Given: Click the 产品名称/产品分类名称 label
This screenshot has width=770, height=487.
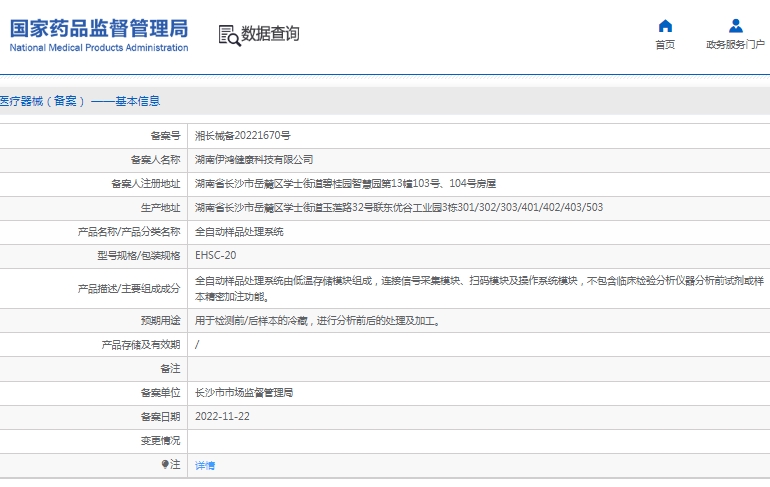Looking at the screenshot, I should [129, 232].
